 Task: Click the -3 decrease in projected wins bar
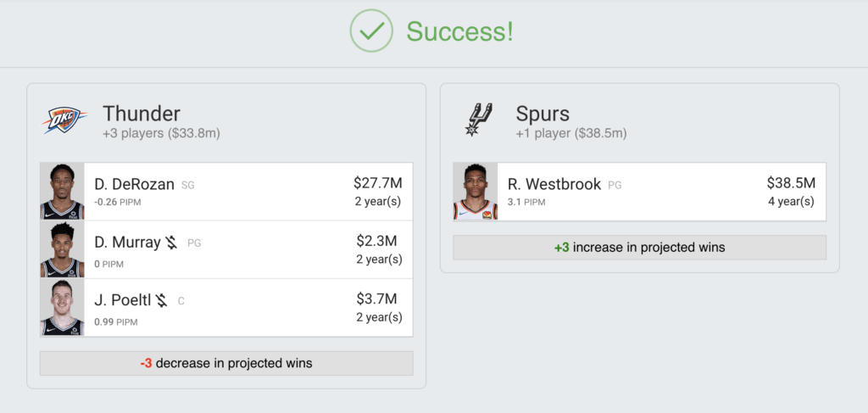(226, 363)
